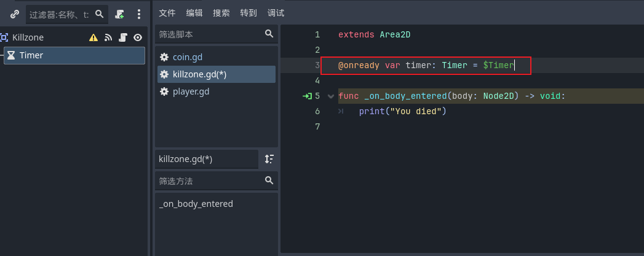Click the gear icon next to player.gd

point(164,91)
